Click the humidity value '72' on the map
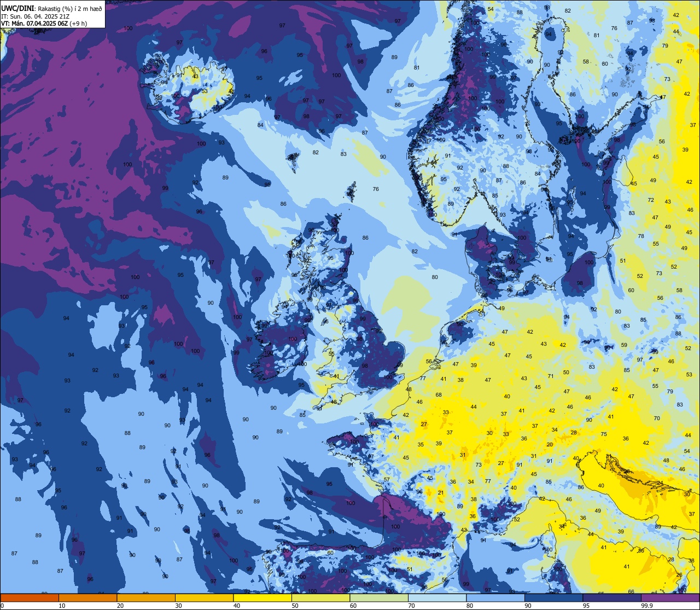700x610 pixels. (651, 200)
